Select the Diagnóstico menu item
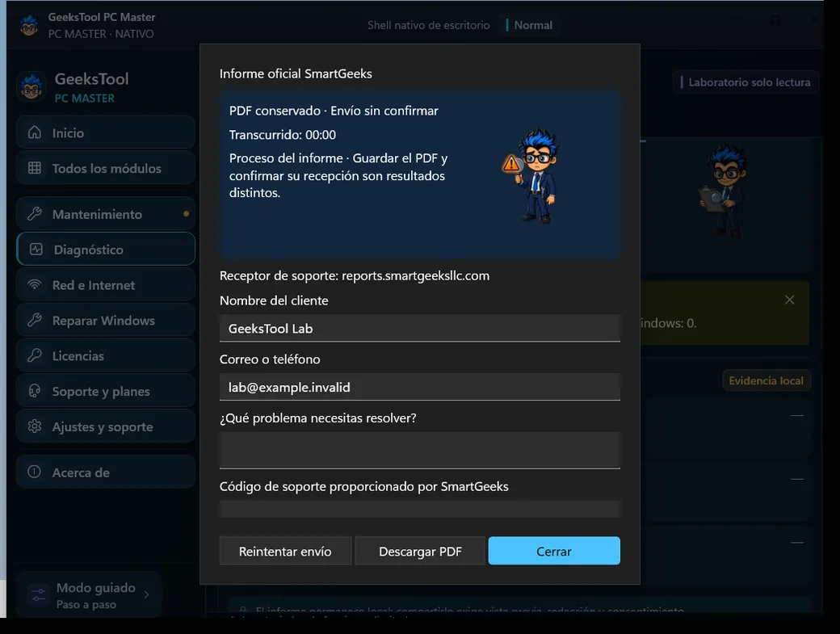Viewport: 840px width, 634px height. (x=106, y=249)
